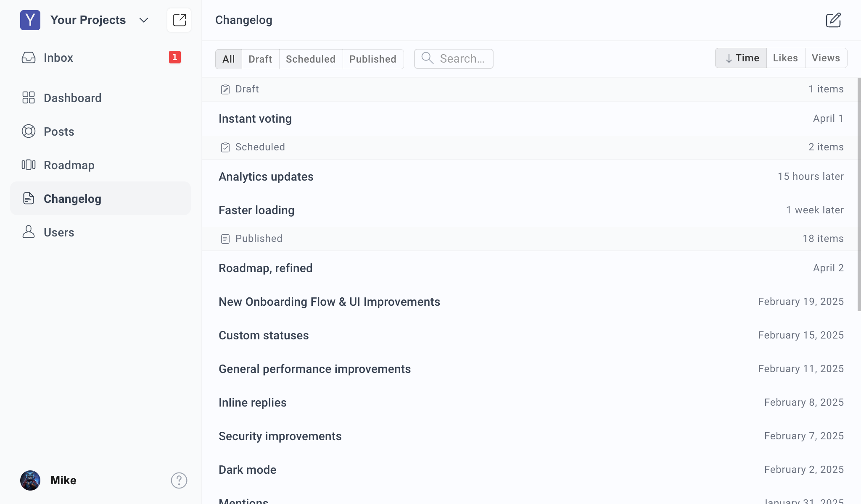This screenshot has height=504, width=861.
Task: Open the Instant voting draft entry
Action: click(255, 118)
